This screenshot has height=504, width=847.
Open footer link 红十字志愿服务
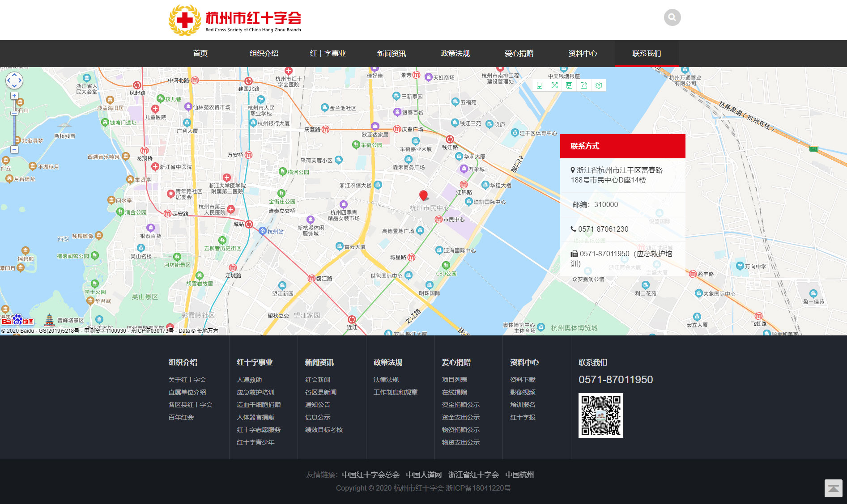point(259,430)
